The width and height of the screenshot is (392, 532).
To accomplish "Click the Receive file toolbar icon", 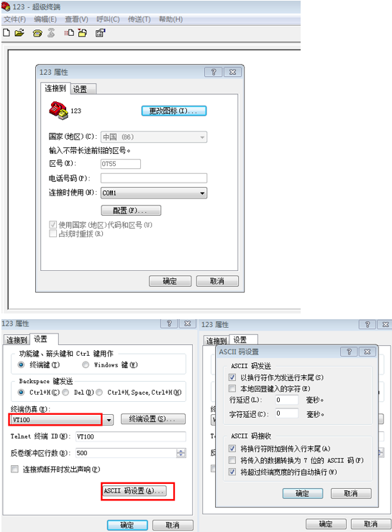I will 83,33.
